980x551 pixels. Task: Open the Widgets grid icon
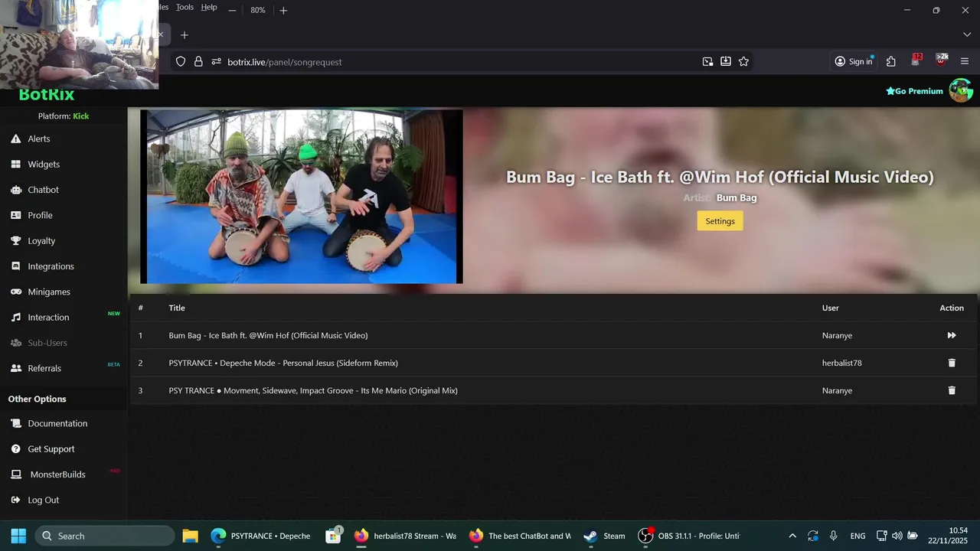point(15,164)
